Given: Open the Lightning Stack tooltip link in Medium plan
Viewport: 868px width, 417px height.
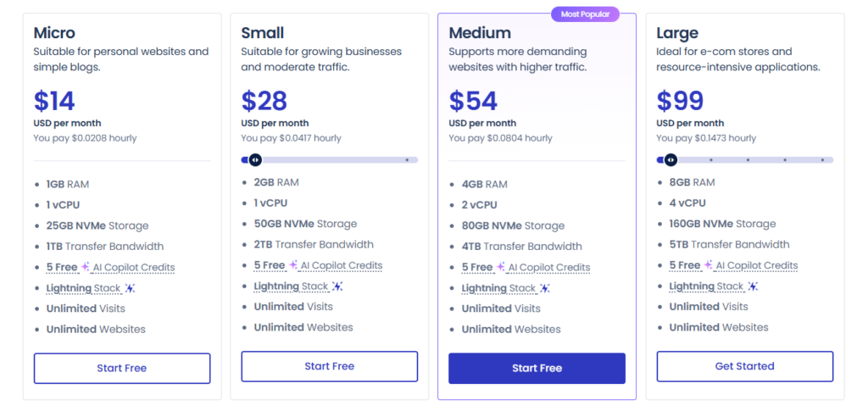Looking at the screenshot, I should [x=498, y=288].
